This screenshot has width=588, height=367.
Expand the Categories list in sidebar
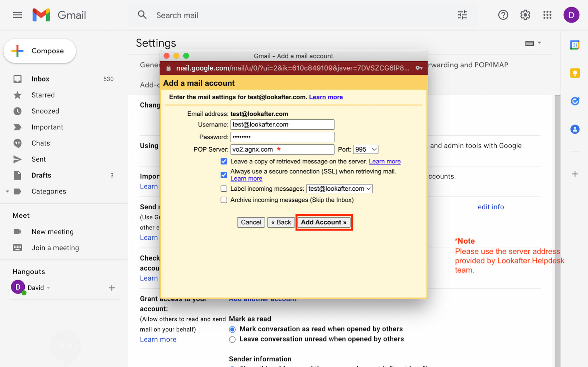[x=8, y=191]
